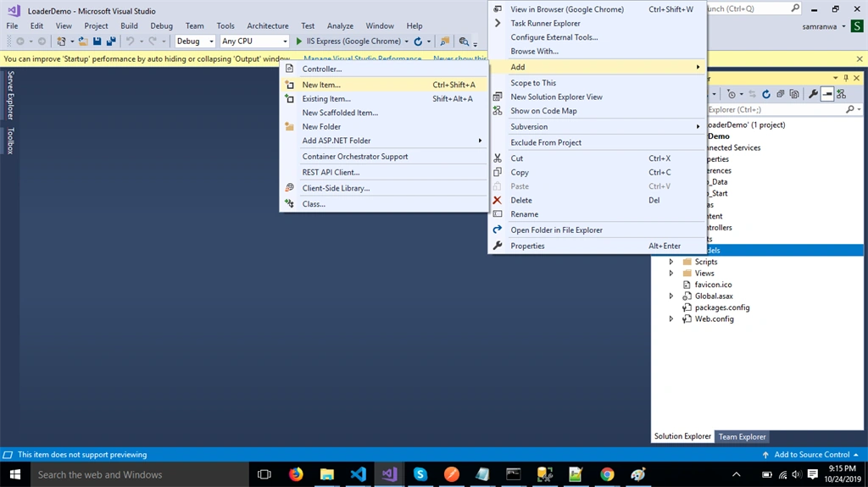
Task: Open the Any CPU platform dropdown
Action: pos(254,42)
